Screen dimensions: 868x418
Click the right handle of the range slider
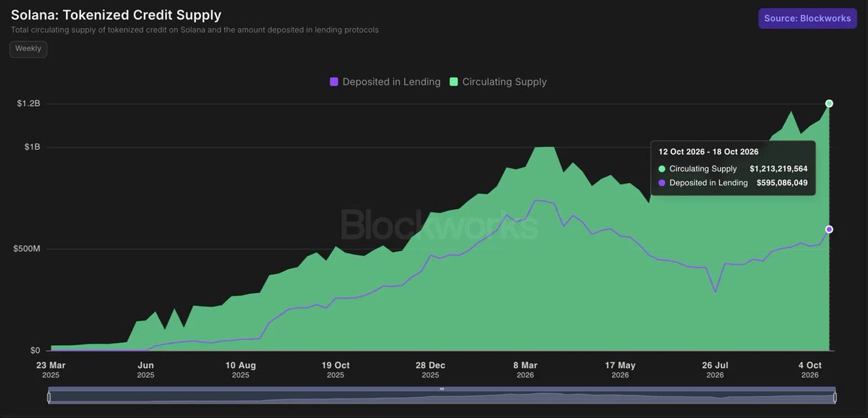click(835, 397)
